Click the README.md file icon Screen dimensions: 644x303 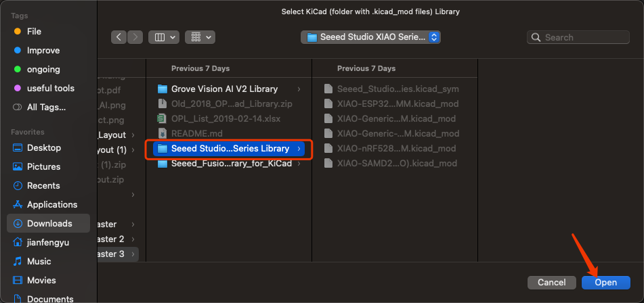click(163, 133)
